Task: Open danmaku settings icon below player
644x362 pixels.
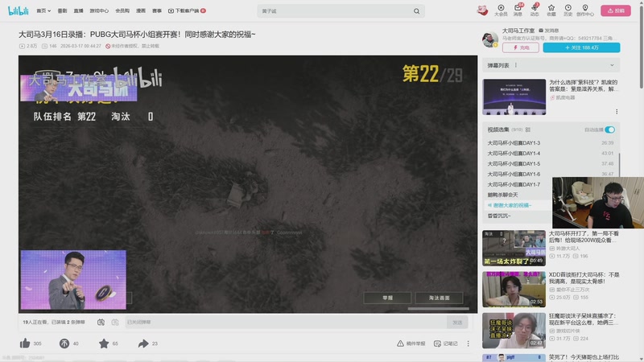Action: coord(115,323)
